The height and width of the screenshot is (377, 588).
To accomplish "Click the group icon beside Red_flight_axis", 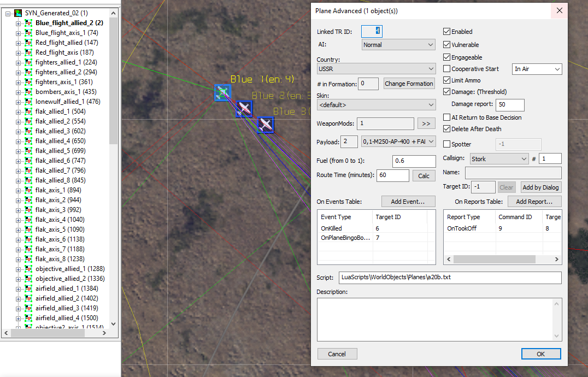I will tap(28, 52).
